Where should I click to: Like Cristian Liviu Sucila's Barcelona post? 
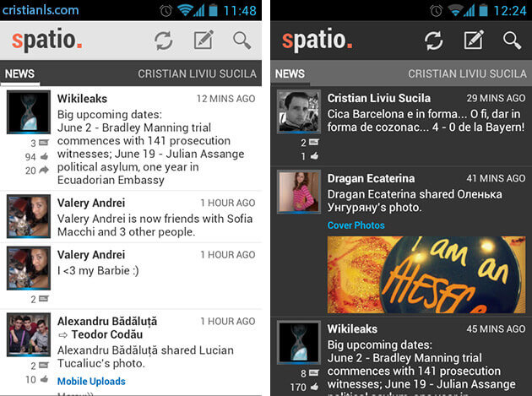pos(314,156)
